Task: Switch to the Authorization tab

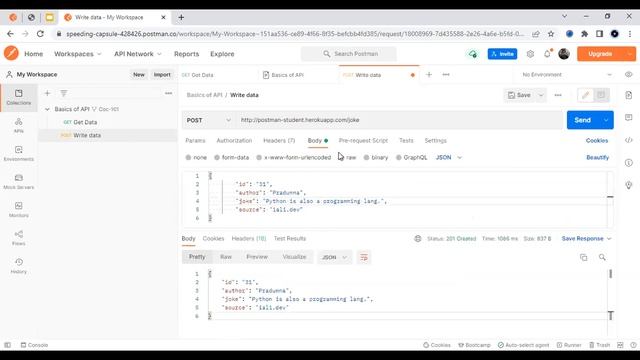Action: (234, 140)
